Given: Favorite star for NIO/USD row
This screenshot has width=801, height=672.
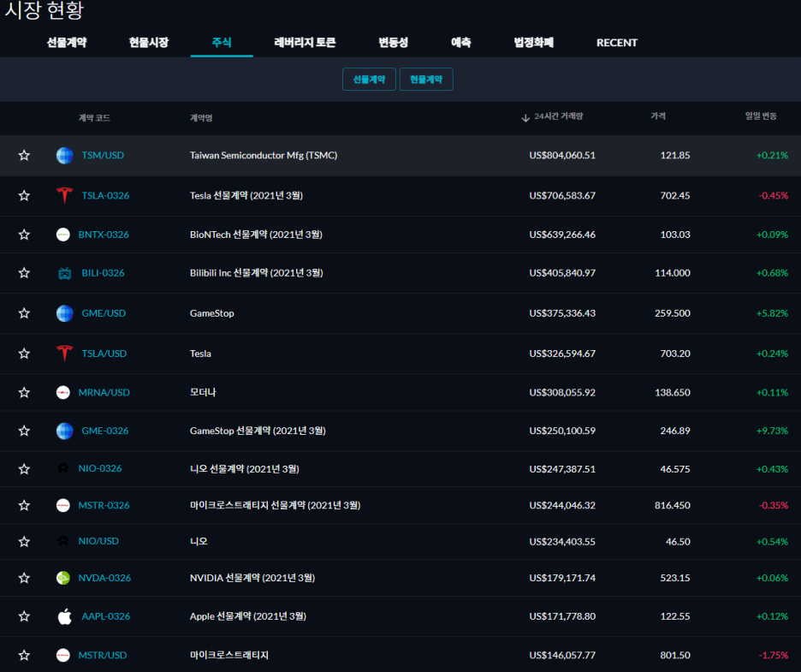Looking at the screenshot, I should point(24,542).
